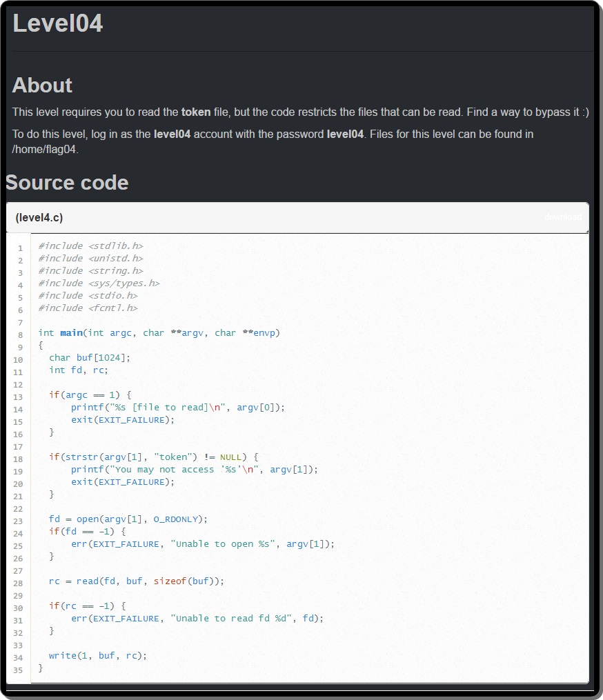Screen dimensions: 603x700
Task: Click the sizeof keyword in read call
Action: pos(170,581)
